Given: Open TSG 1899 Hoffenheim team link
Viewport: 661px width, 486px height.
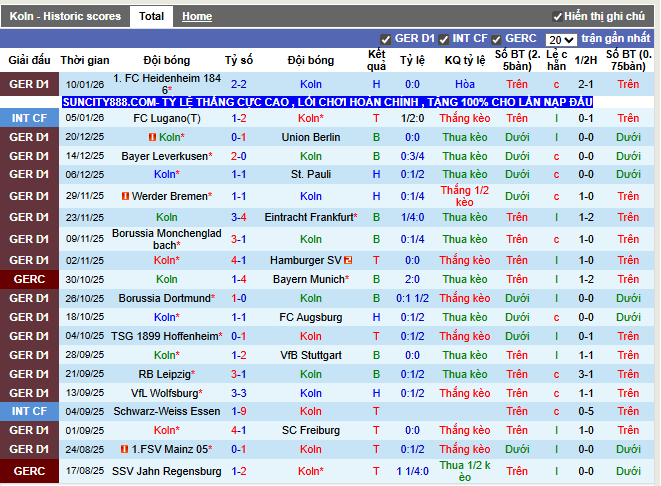Looking at the screenshot, I should point(165,336).
